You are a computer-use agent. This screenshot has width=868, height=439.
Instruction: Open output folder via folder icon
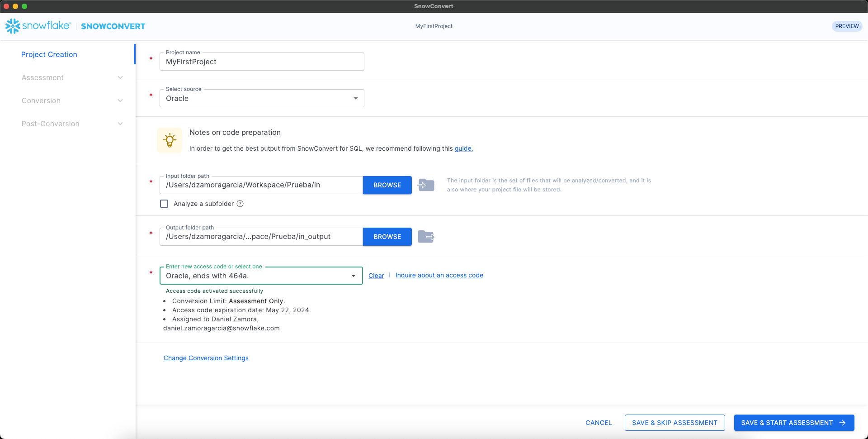tap(426, 237)
